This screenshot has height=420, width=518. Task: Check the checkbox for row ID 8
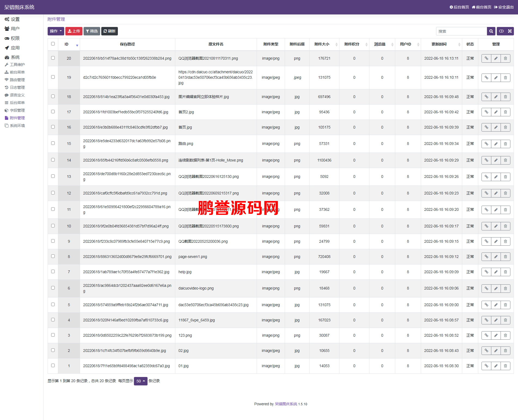[53, 256]
